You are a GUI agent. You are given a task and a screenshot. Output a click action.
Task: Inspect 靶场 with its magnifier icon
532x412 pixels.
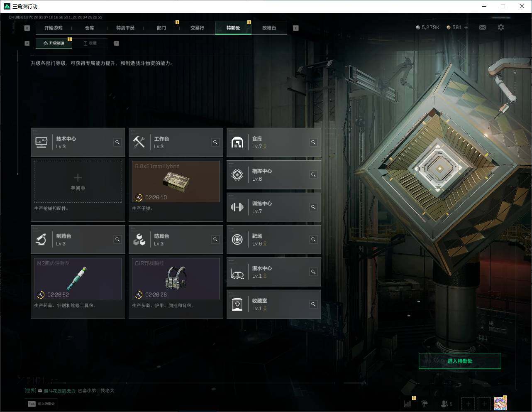(313, 240)
